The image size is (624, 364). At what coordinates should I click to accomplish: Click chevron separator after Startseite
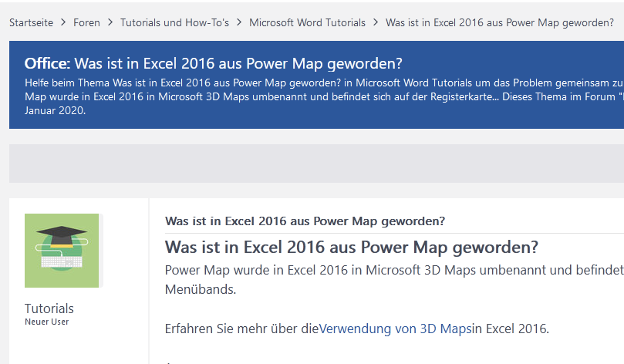63,22
